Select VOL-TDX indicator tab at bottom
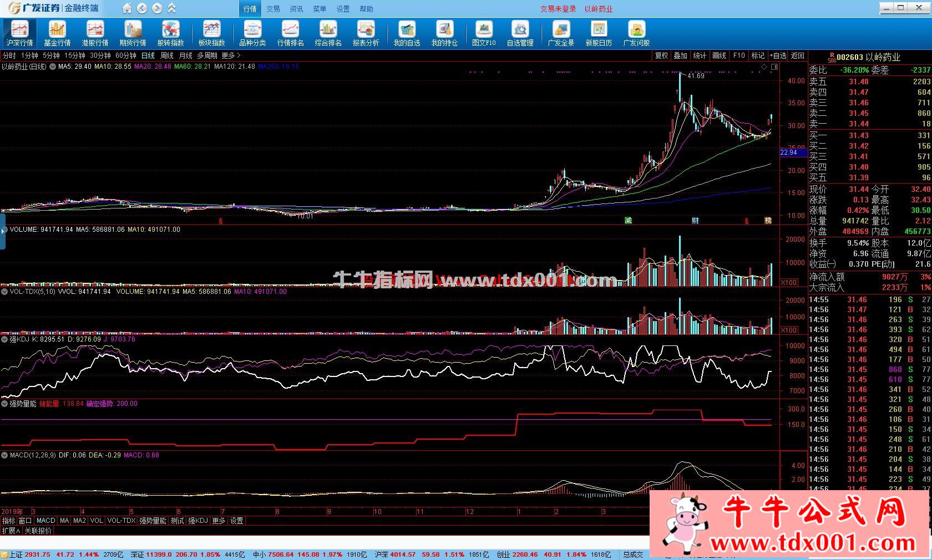Screen dimensions: 932x560 point(121,521)
